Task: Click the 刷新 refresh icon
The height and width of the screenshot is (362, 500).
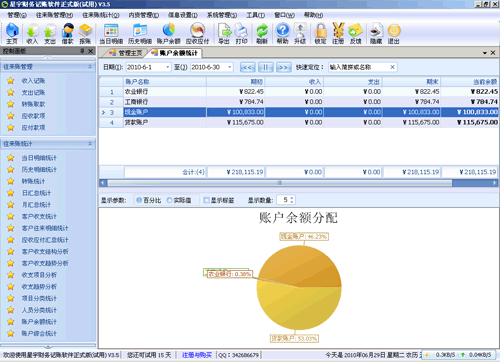Action: click(x=262, y=33)
